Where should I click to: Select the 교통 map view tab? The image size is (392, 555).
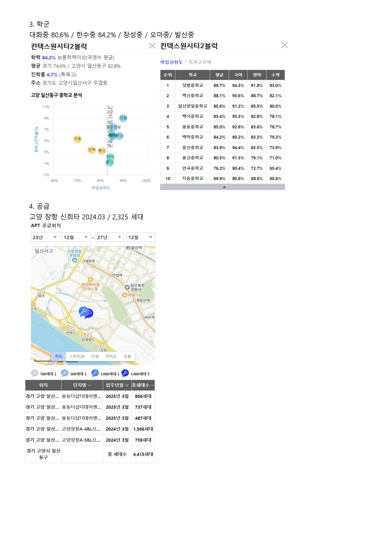pos(127,356)
